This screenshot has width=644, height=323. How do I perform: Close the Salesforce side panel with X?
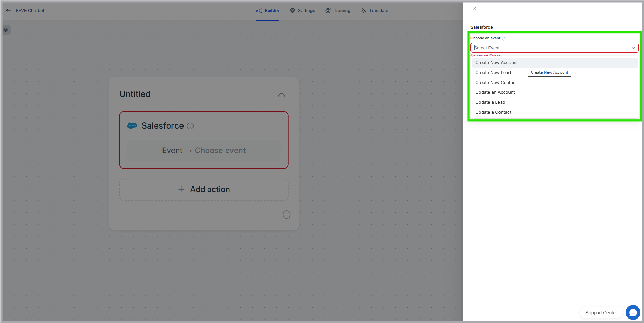coord(475,8)
